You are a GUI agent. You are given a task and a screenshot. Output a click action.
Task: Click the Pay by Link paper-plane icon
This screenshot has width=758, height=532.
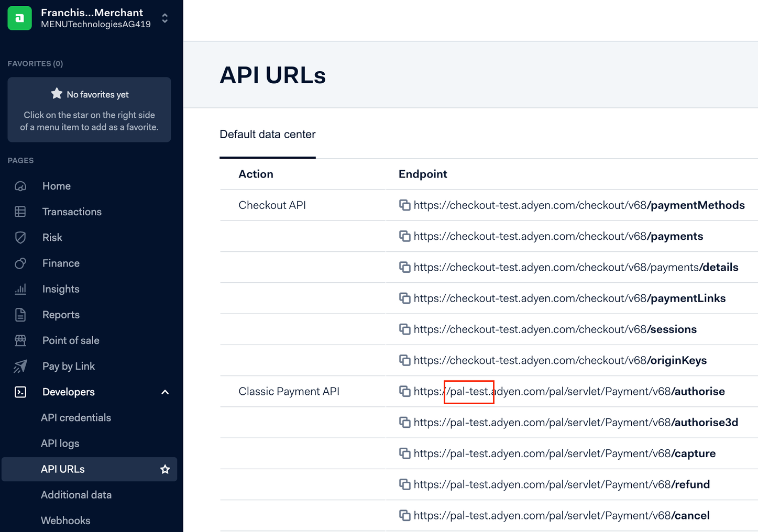20,366
